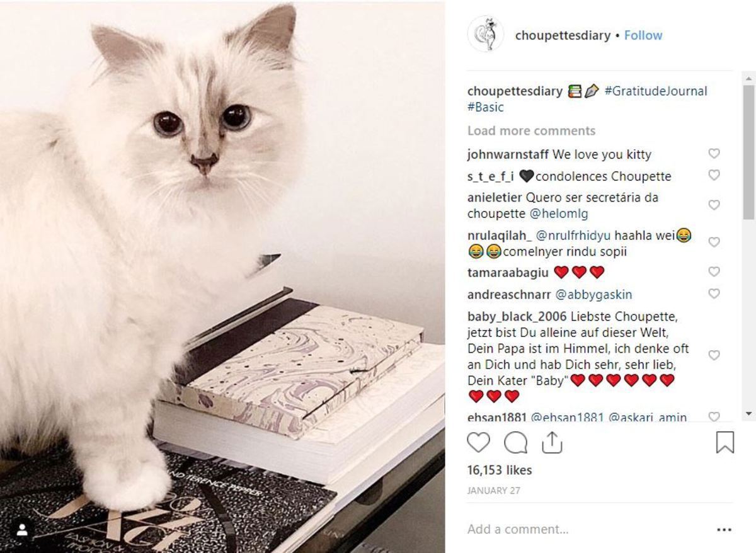Focus the Add a comment field

coord(586,529)
